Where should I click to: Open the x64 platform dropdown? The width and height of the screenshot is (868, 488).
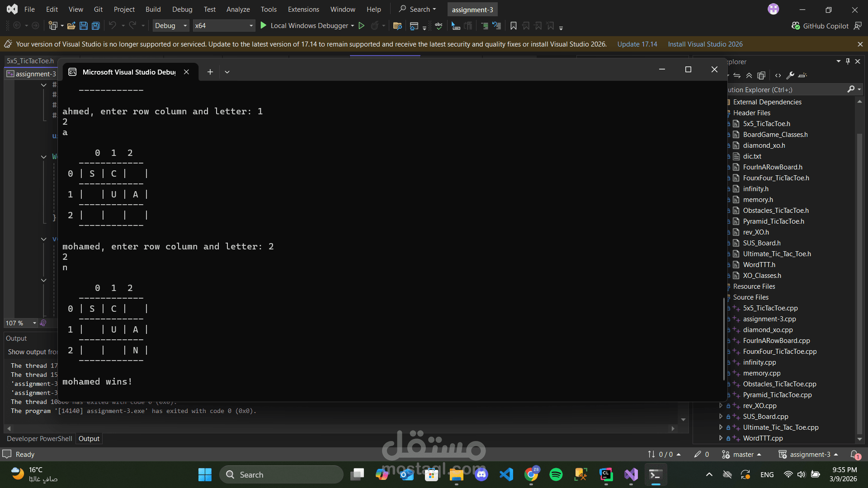[224, 26]
